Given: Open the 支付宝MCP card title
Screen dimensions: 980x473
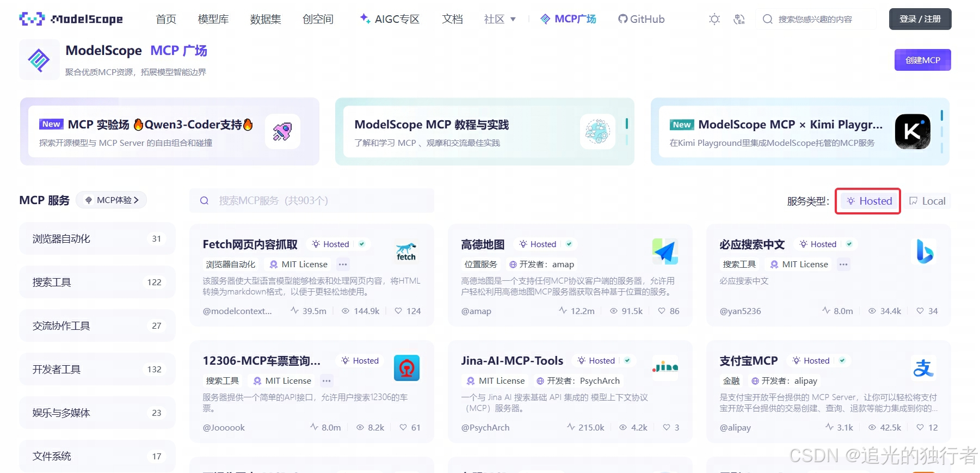Looking at the screenshot, I should (749, 361).
